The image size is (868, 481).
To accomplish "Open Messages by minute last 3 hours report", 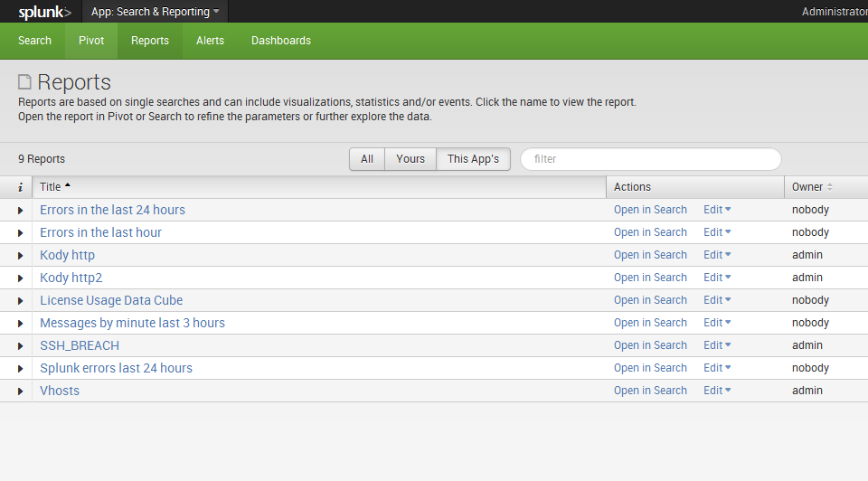I will coord(132,323).
